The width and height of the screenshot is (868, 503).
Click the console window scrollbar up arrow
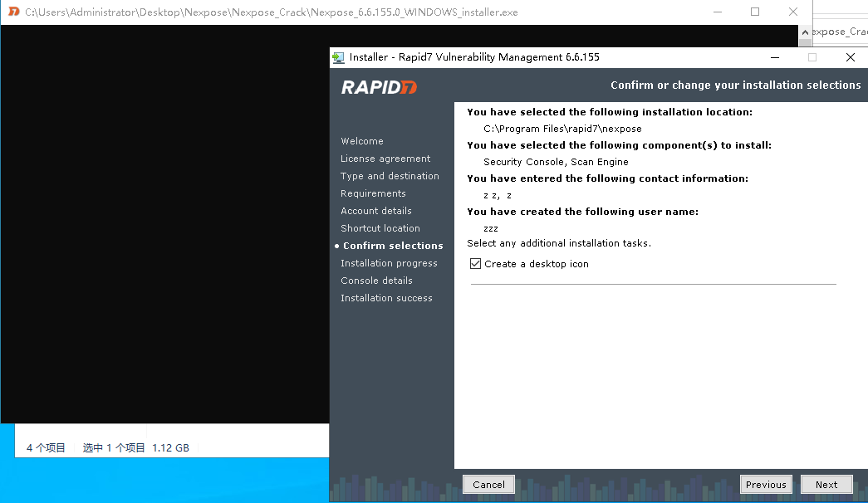[x=806, y=32]
